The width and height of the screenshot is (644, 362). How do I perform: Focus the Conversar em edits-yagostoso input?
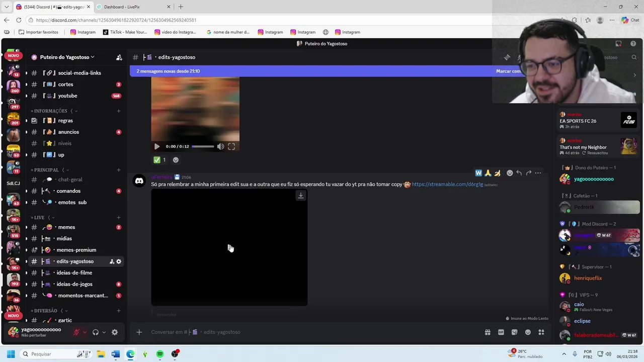[312, 332]
